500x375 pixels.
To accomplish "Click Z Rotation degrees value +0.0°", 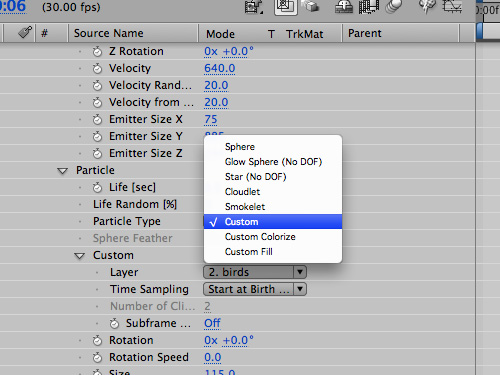I will coord(238,51).
